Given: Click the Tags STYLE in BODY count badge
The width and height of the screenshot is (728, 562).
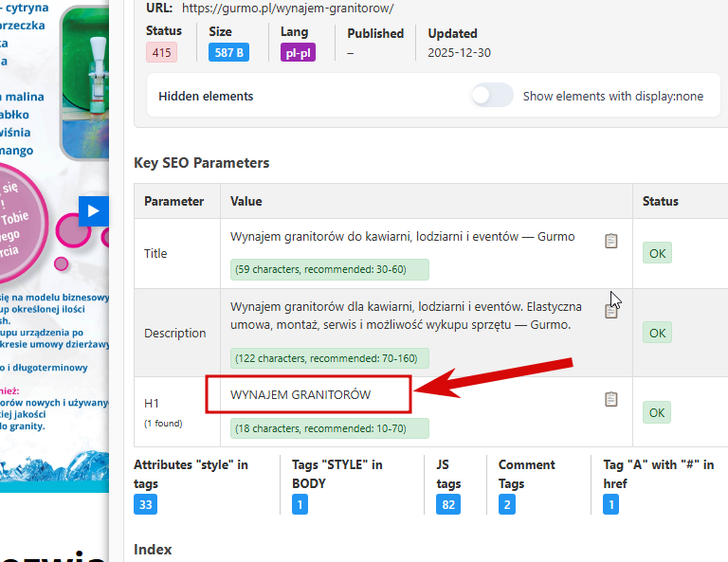Looking at the screenshot, I should pos(300,504).
